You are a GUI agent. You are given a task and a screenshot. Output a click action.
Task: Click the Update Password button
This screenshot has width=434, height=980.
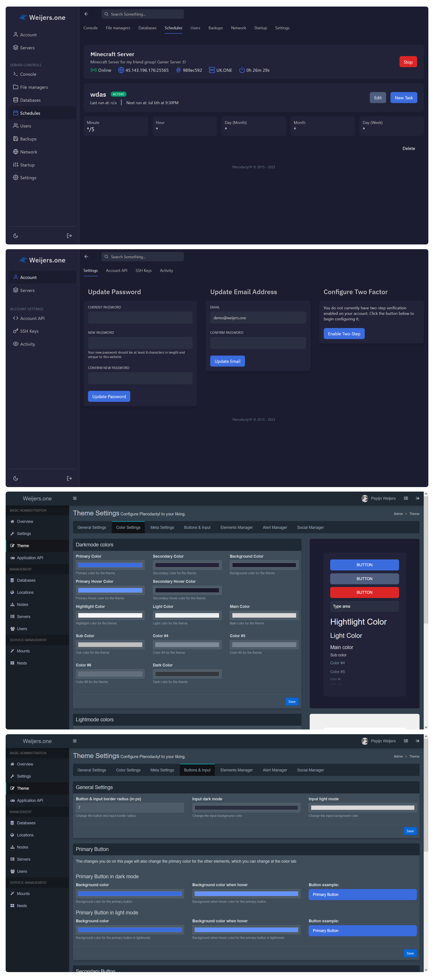click(109, 396)
